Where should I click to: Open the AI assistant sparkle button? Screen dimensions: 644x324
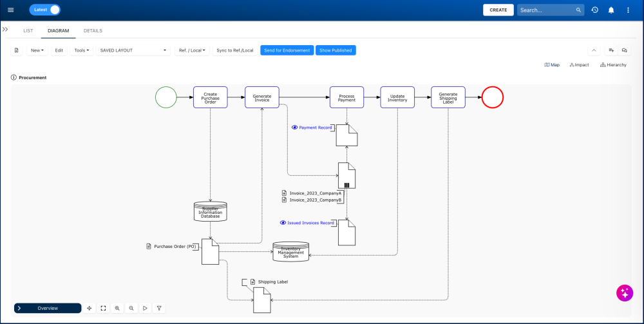click(624, 293)
